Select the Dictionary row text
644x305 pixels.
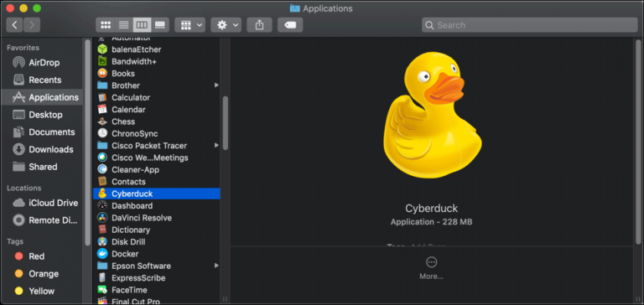(131, 230)
